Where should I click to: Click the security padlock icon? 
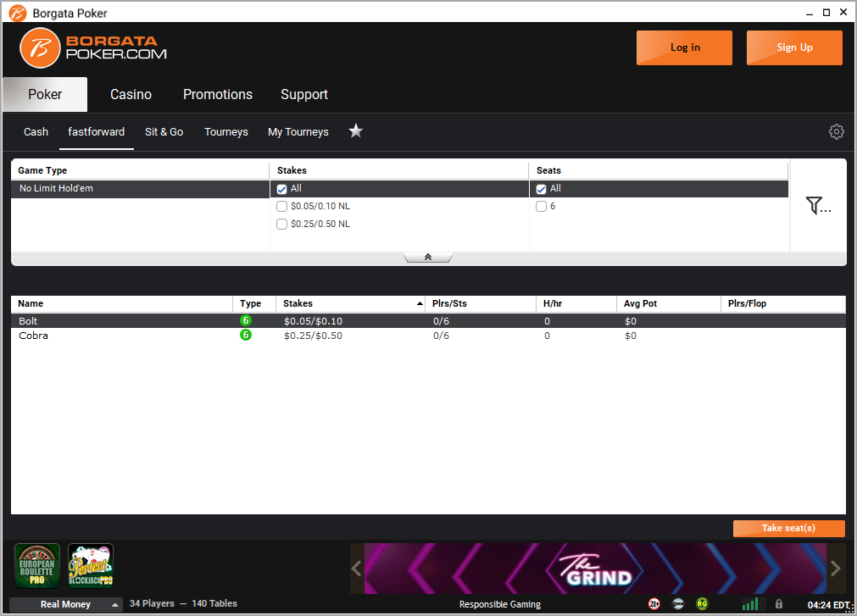click(779, 604)
